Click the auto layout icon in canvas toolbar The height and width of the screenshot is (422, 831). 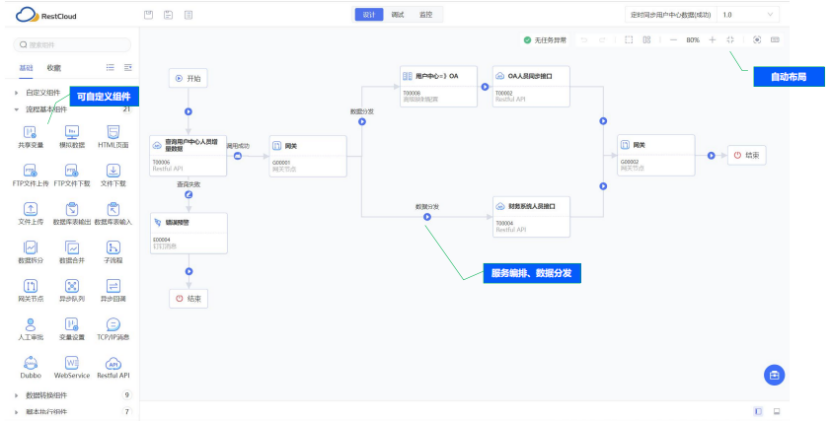pyautogui.click(x=730, y=40)
